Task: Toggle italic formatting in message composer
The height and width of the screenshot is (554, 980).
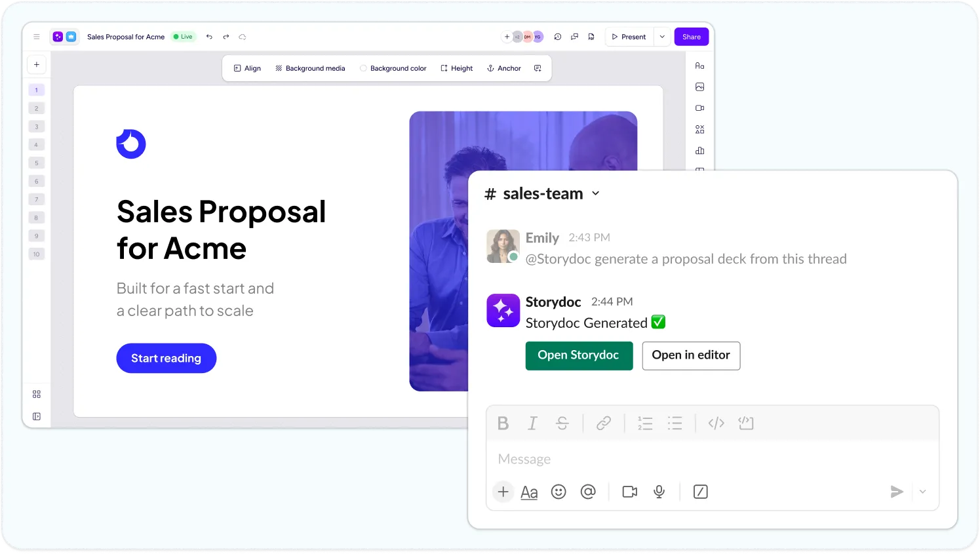Action: coord(532,424)
